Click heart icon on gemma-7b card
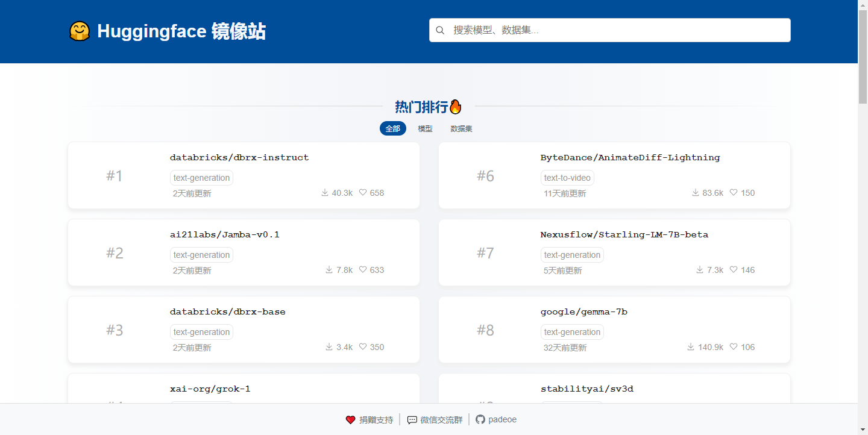Image resolution: width=868 pixels, height=435 pixels. pos(734,347)
